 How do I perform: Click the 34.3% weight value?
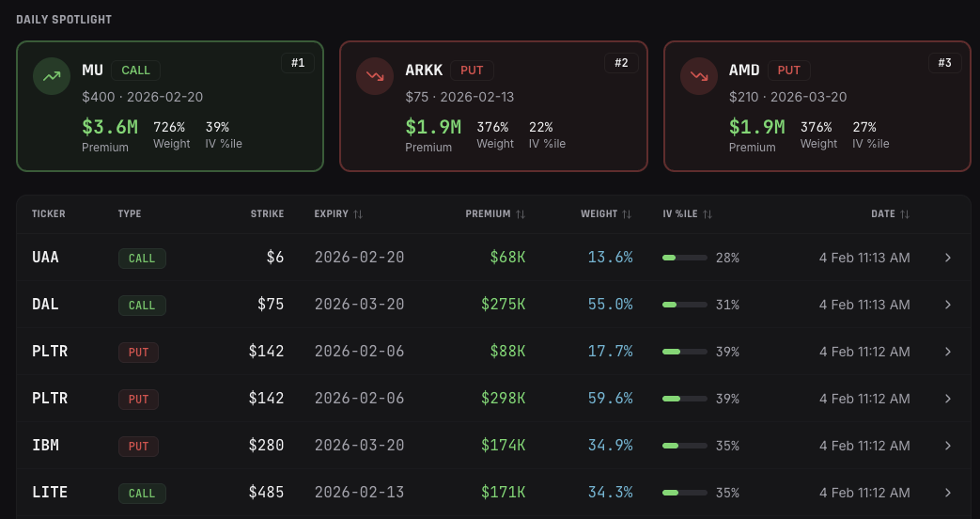point(610,493)
